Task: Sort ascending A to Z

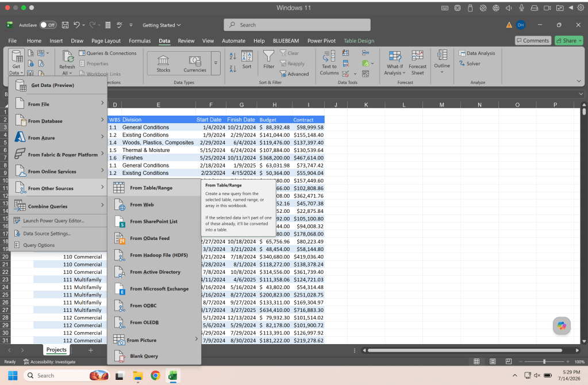Action: pos(233,56)
